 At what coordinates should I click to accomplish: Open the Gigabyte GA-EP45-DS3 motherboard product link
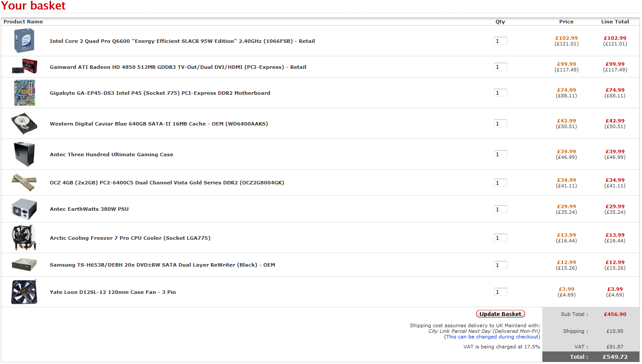[160, 93]
